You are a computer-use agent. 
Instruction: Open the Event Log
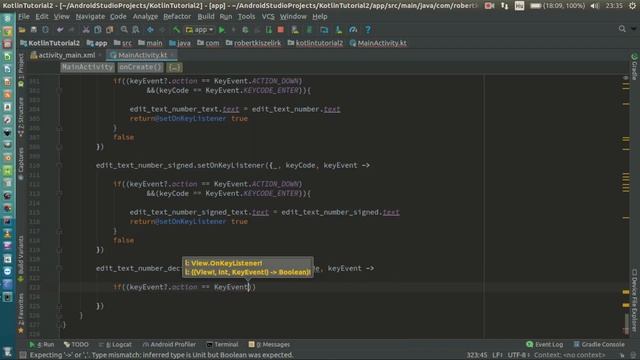point(545,344)
